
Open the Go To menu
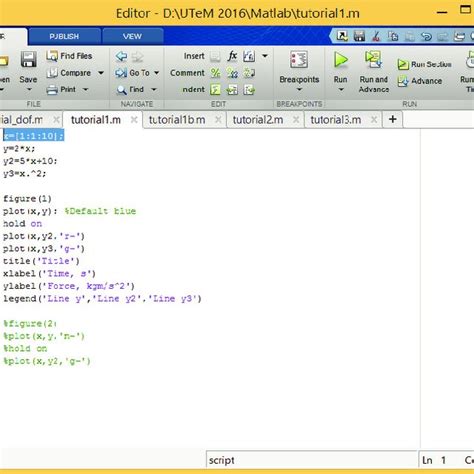click(x=137, y=73)
